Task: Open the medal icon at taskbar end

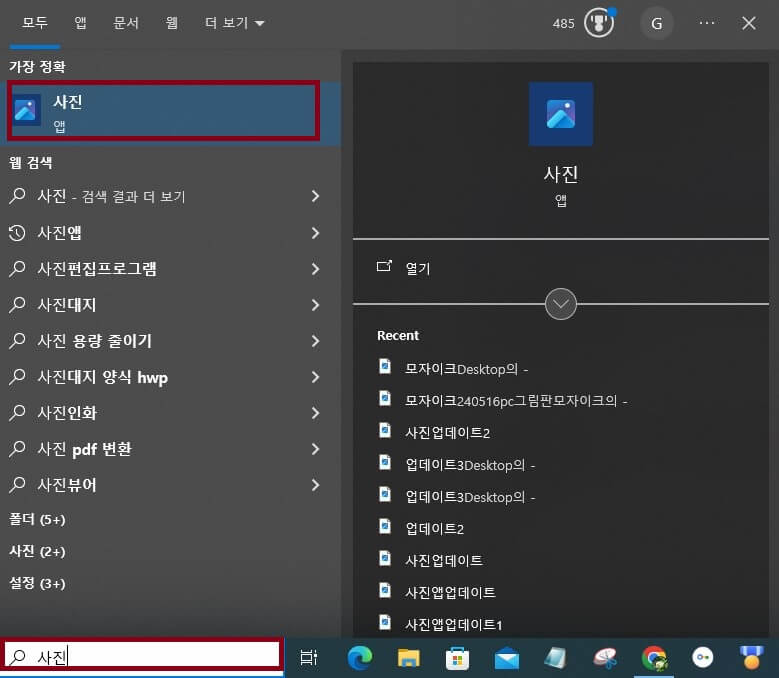Action: (x=751, y=658)
